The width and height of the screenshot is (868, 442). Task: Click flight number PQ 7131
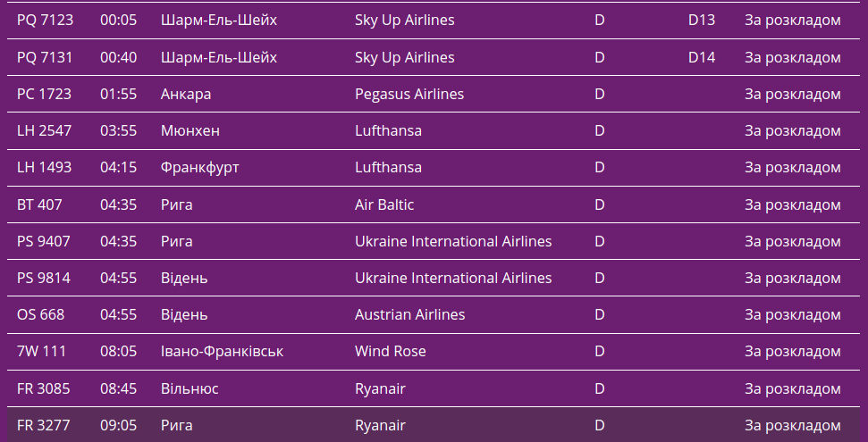(45, 57)
